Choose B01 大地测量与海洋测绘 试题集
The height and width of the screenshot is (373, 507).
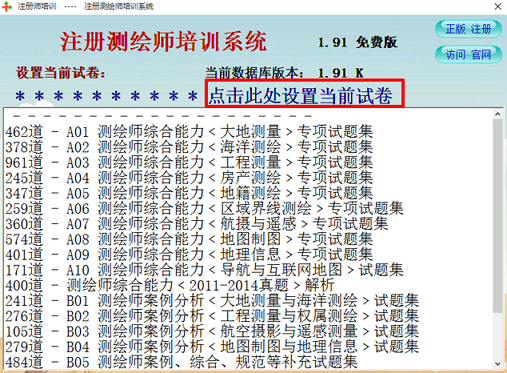(212, 300)
